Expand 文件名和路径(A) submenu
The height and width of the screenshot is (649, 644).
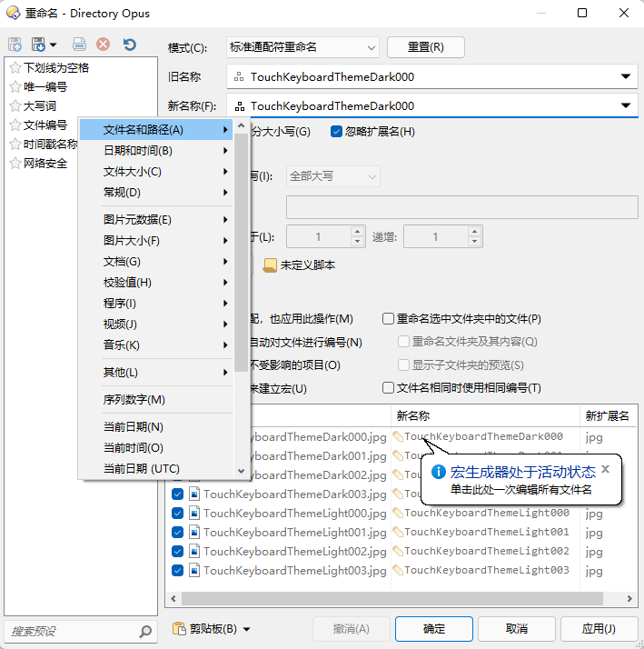156,130
